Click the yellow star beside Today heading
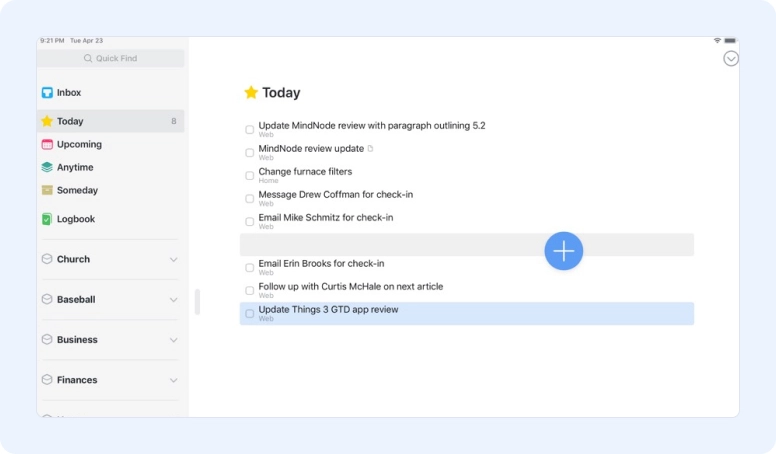The height and width of the screenshot is (454, 776). [x=251, y=92]
